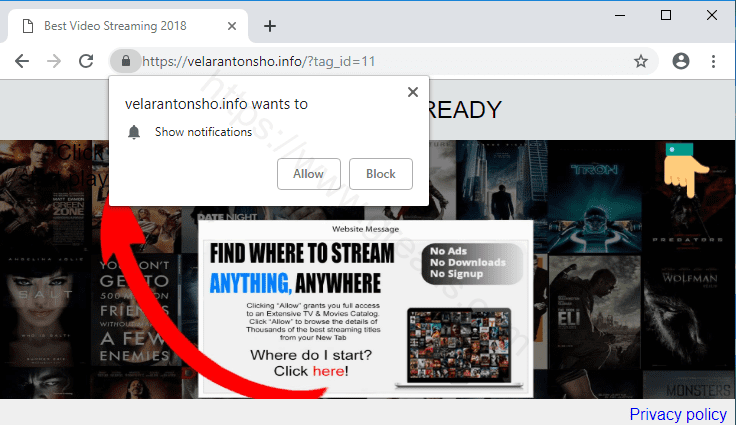Click the browser back arrow

coord(21,61)
